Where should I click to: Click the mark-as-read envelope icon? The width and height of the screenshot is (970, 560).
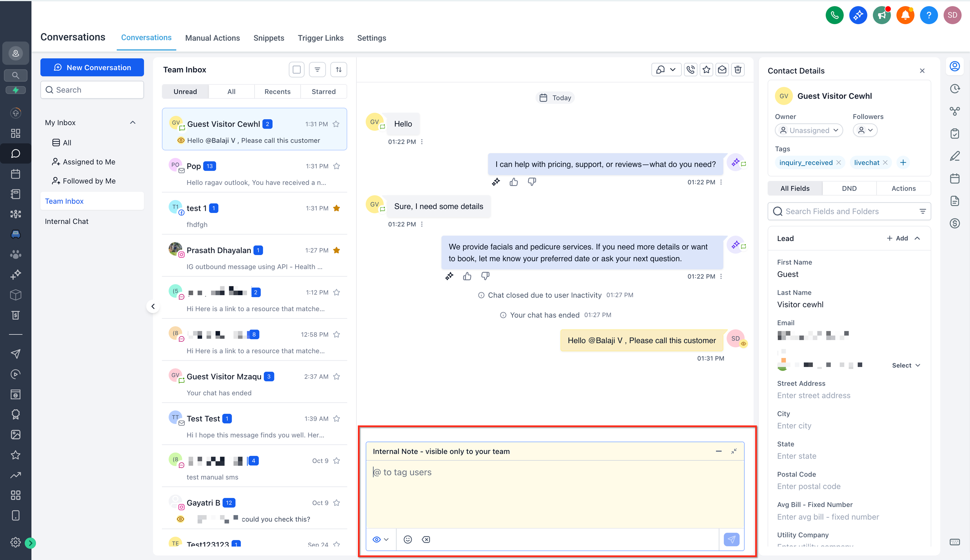(x=722, y=69)
